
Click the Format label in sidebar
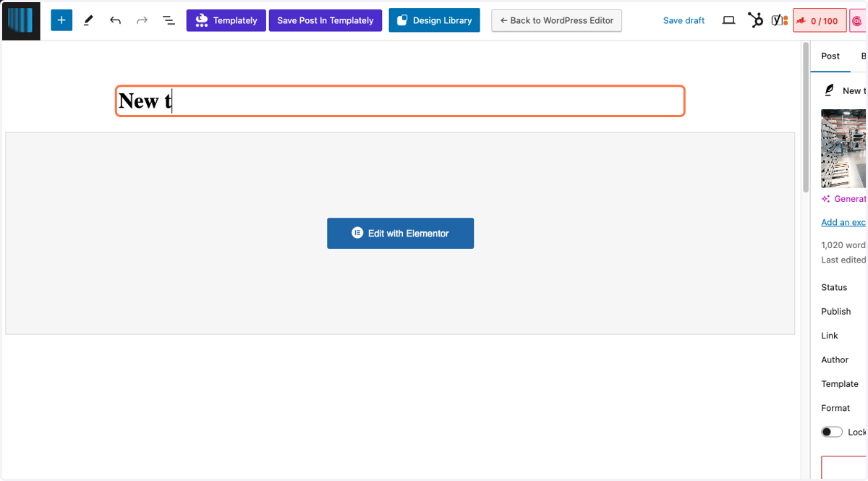tap(835, 408)
